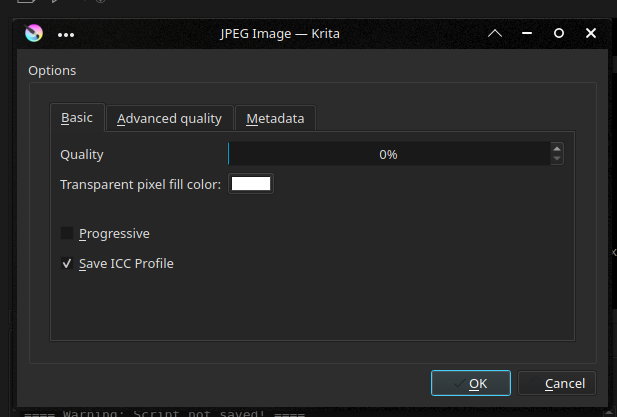Open the transparent pixel fill color swatch
The height and width of the screenshot is (417, 617).
251,184
